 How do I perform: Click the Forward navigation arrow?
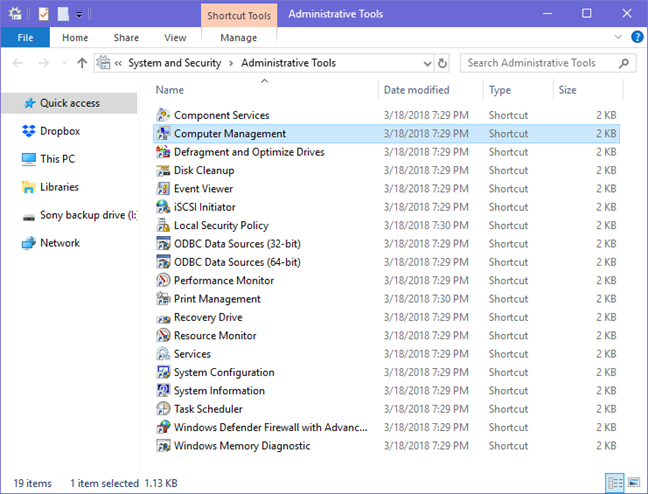43,63
